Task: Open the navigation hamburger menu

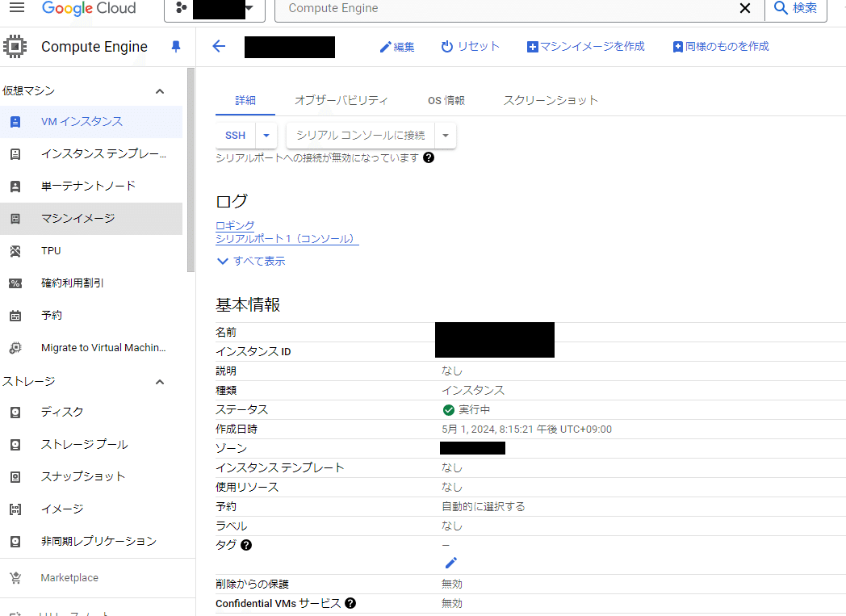Action: [18, 8]
